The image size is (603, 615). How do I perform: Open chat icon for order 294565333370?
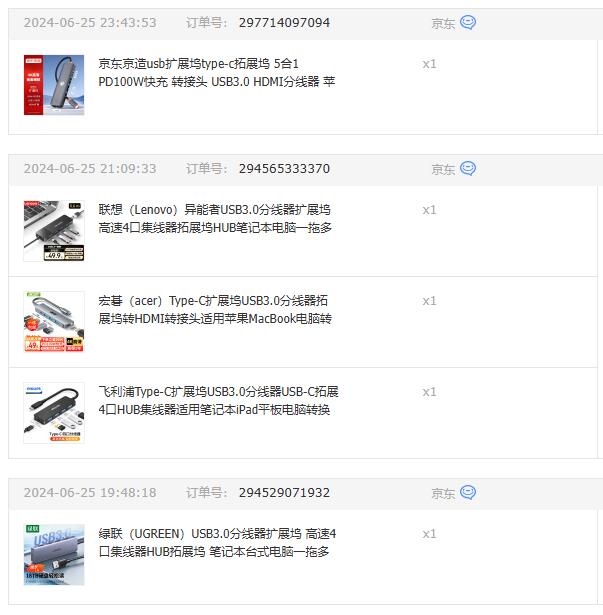point(468,169)
